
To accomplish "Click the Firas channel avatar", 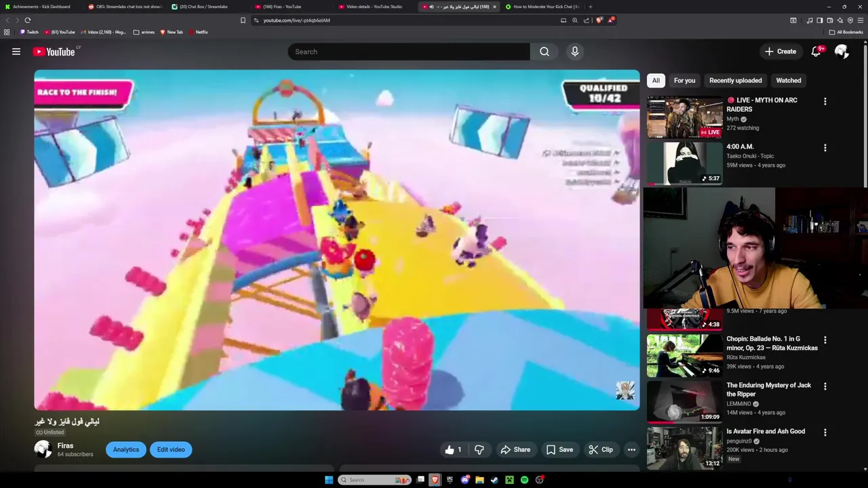I will [43, 449].
